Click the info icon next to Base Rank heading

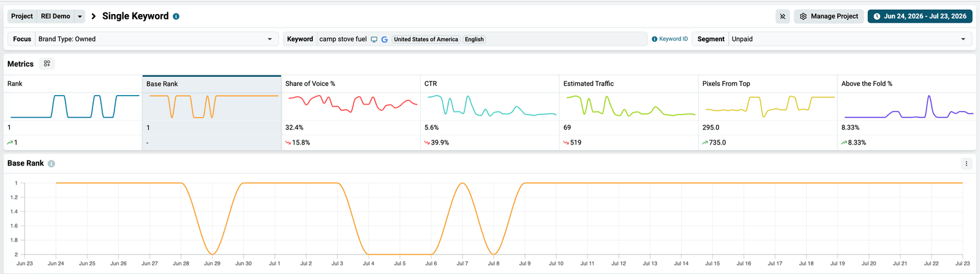[51, 164]
